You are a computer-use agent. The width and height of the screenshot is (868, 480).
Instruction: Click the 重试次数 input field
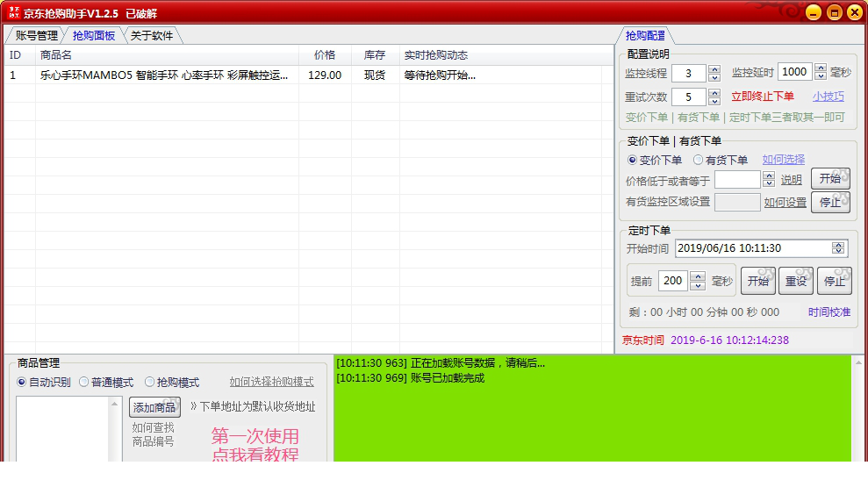(x=689, y=97)
